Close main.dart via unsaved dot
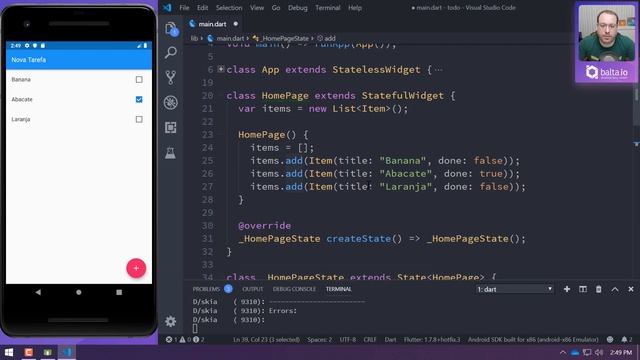640x360 pixels. [236, 24]
